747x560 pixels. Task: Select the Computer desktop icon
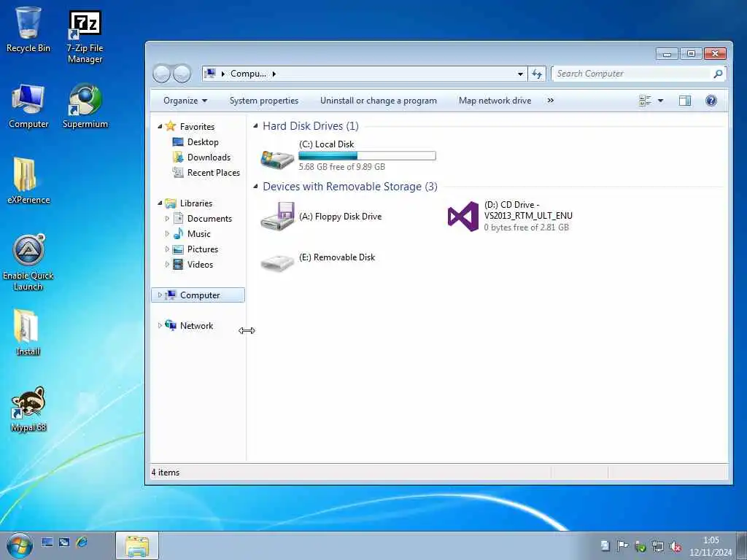[28, 106]
